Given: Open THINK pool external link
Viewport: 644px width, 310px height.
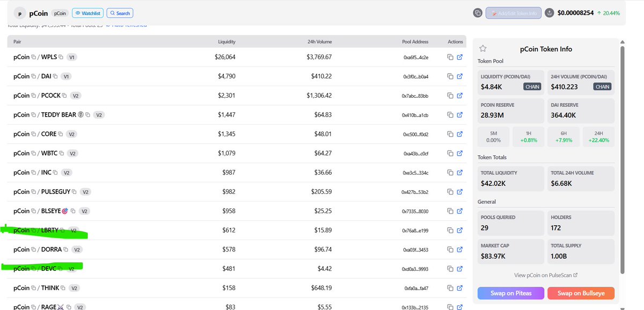Looking at the screenshot, I should pyautogui.click(x=459, y=288).
